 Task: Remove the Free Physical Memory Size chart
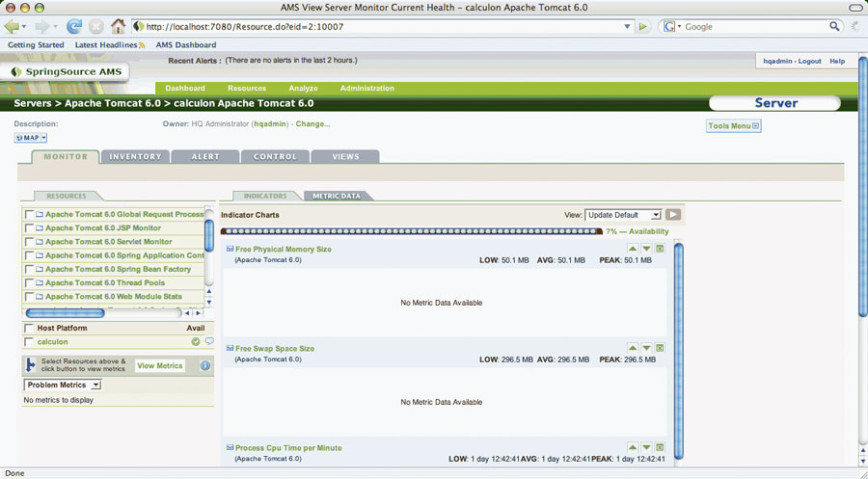pyautogui.click(x=660, y=249)
